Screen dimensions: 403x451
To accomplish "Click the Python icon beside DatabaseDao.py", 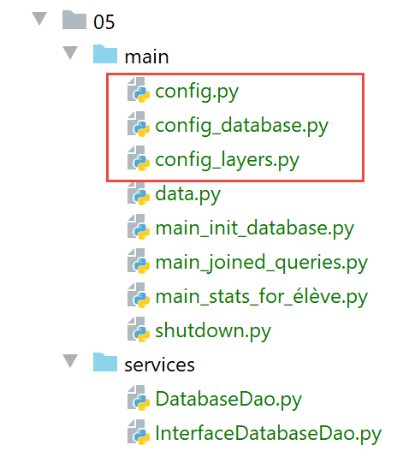I will point(137,398).
